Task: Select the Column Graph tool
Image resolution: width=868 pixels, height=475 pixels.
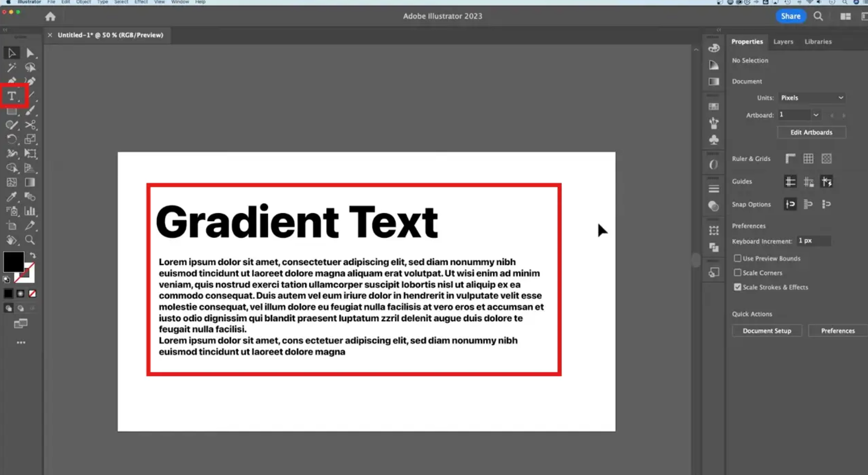Action: point(31,211)
